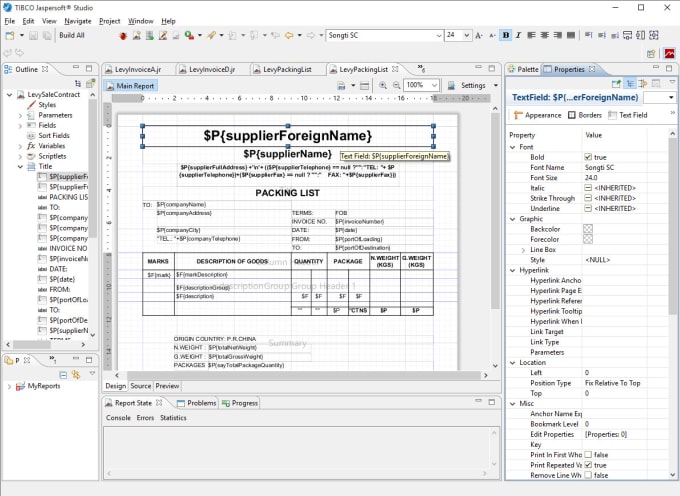Toggle Bold formatting button

pos(506,35)
